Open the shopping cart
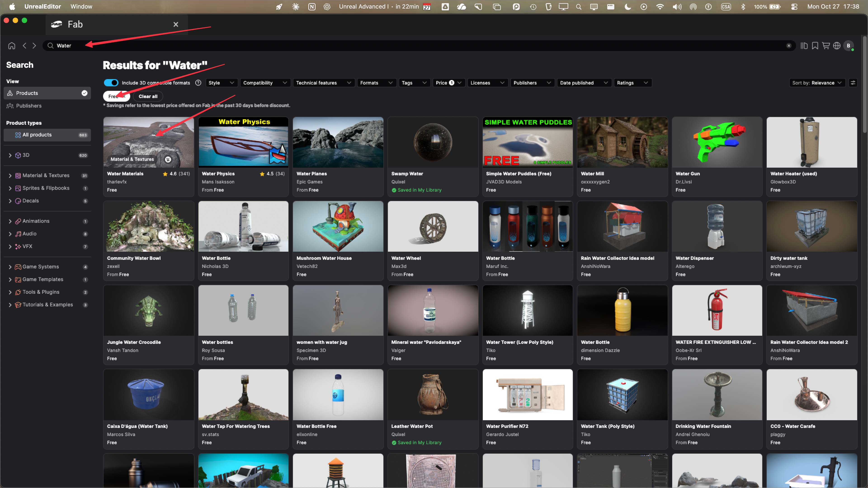The image size is (868, 488). (826, 45)
